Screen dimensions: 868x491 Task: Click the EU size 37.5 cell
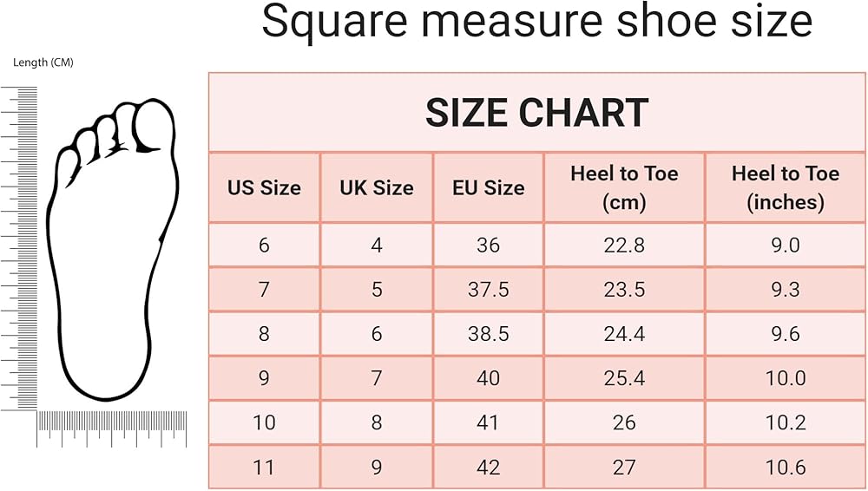(488, 290)
